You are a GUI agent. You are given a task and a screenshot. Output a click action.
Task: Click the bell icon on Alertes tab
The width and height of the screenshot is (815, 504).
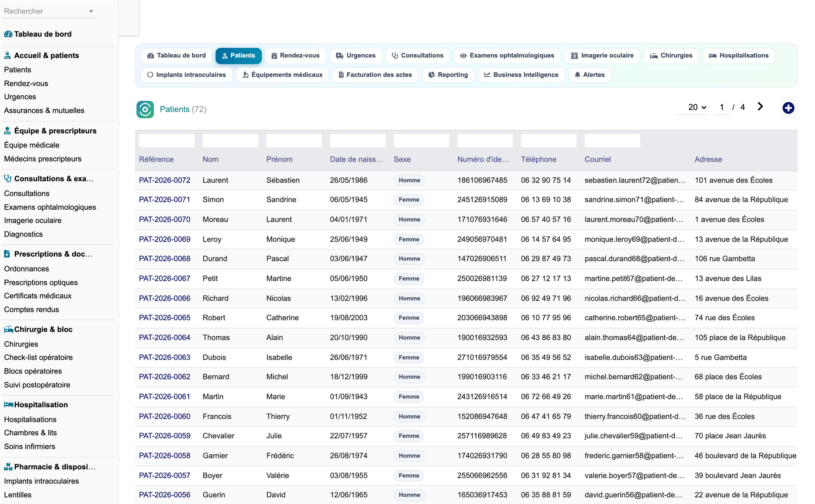(578, 75)
